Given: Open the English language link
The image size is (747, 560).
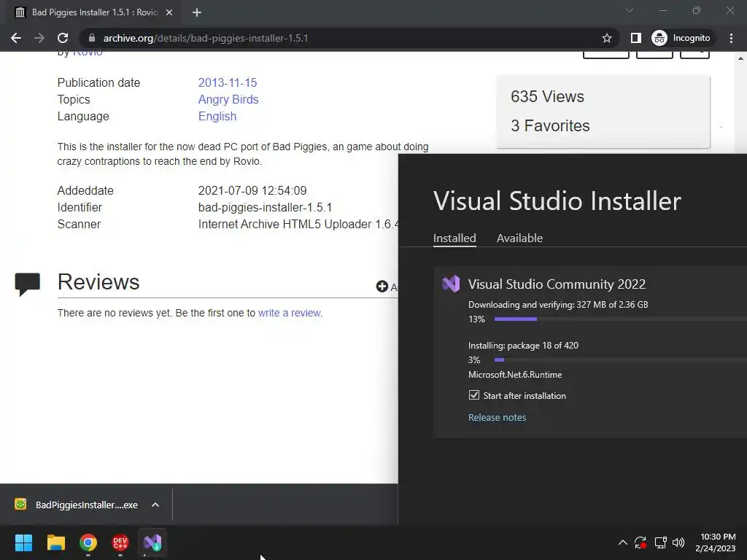Looking at the screenshot, I should 217,116.
